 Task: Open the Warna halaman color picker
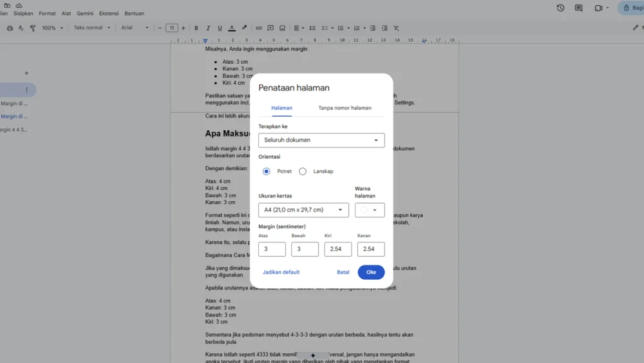click(x=370, y=210)
